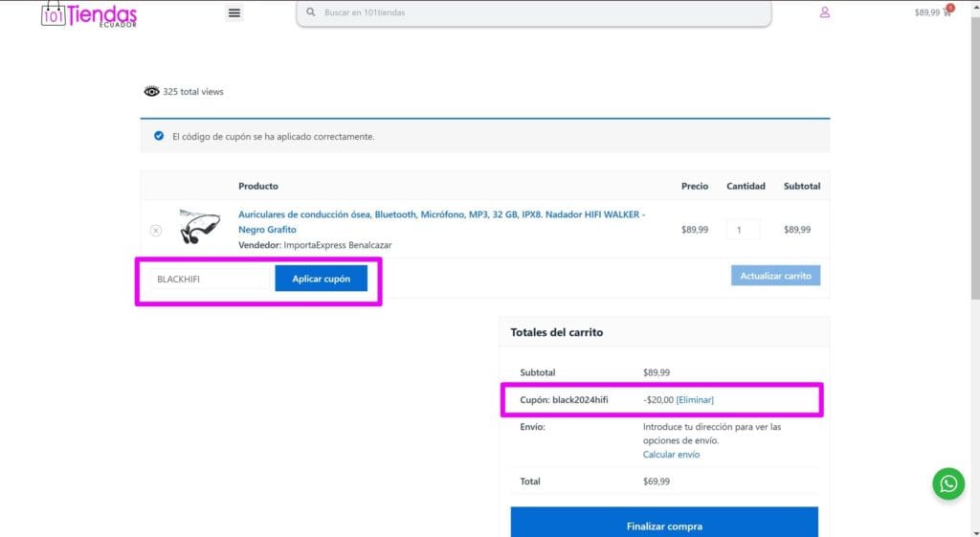Viewport: 980px width, 537px height.
Task: Click the search magnifier icon
Action: click(x=311, y=11)
